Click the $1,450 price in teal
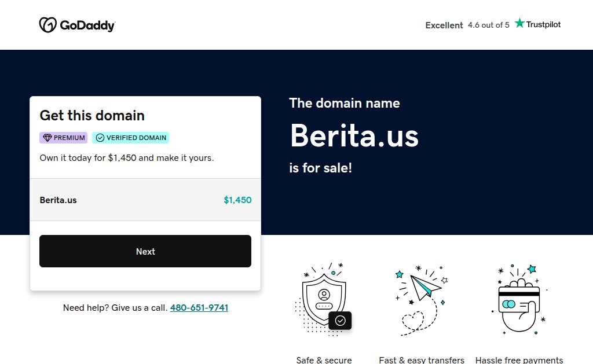 237,200
